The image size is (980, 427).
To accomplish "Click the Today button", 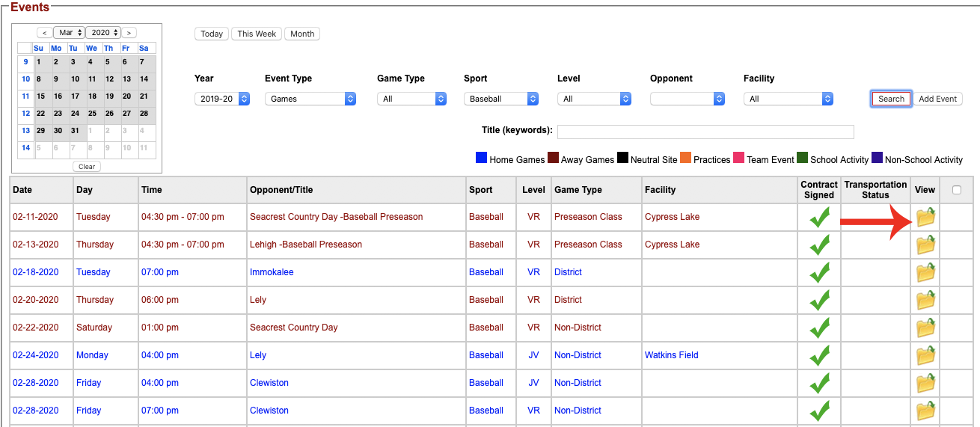I will 212,34.
